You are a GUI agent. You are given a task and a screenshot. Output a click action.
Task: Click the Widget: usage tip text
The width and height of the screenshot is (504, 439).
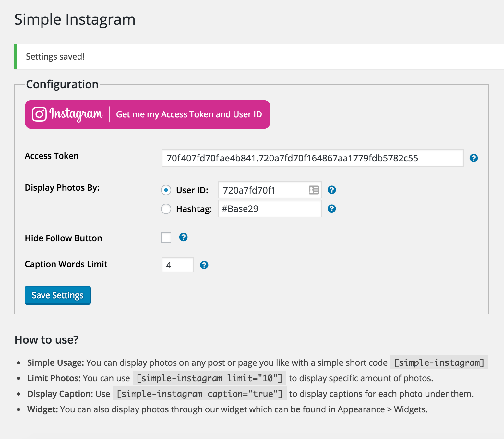coord(227,409)
